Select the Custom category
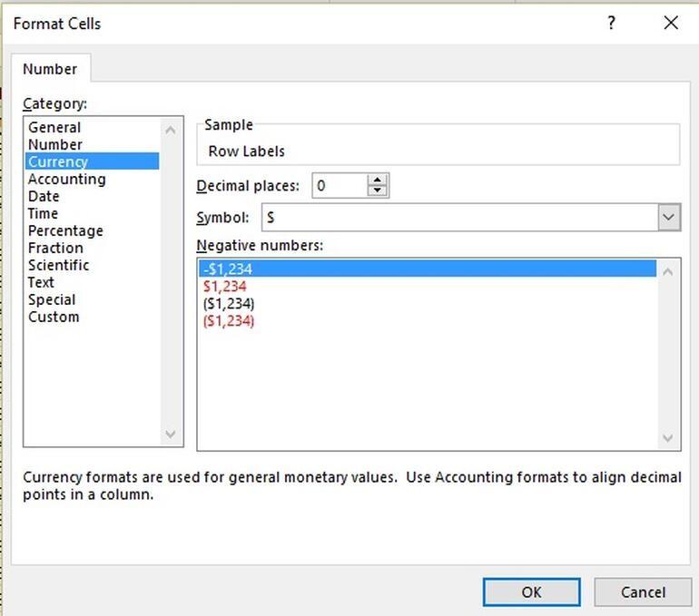This screenshot has width=699, height=616. click(x=54, y=317)
